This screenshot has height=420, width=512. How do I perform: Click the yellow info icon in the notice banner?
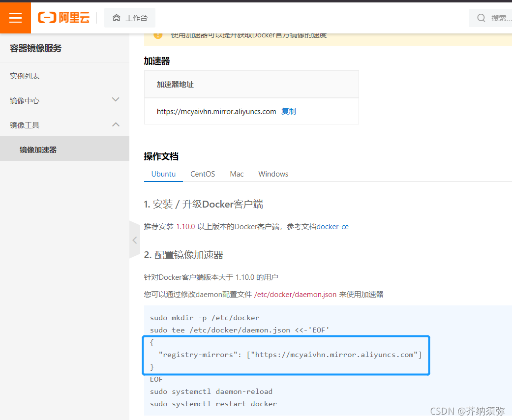point(158,35)
